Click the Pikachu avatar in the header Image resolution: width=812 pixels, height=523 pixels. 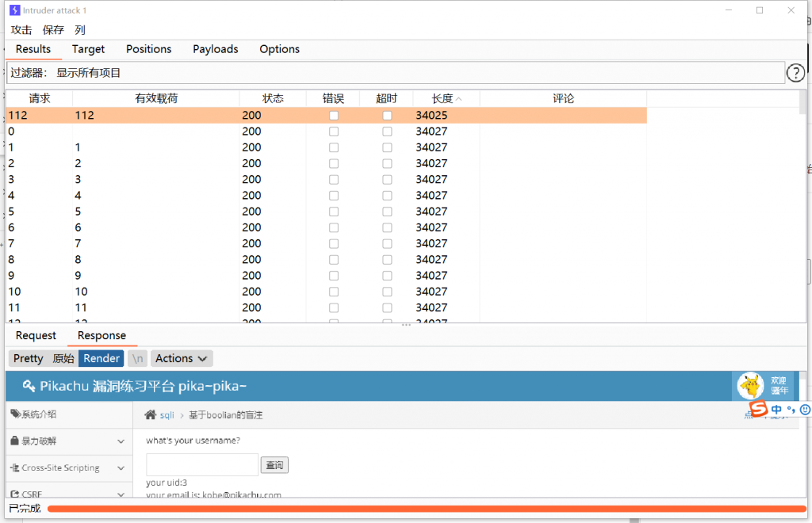pyautogui.click(x=750, y=386)
